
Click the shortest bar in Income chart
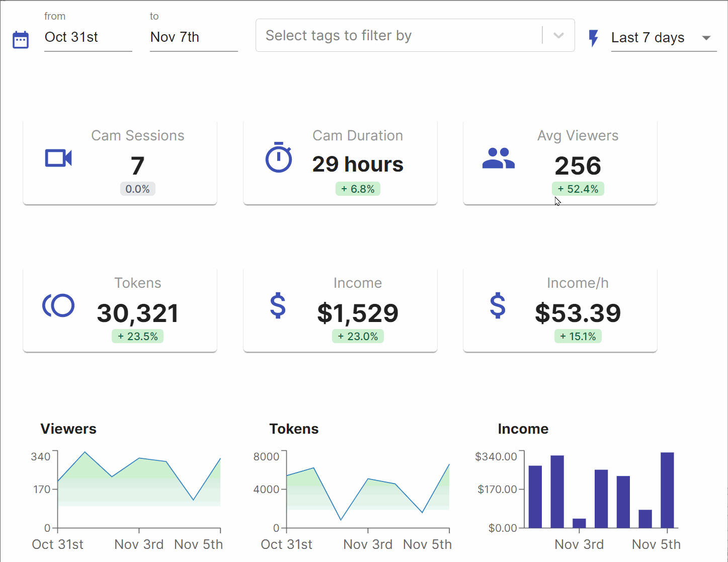pos(579,523)
